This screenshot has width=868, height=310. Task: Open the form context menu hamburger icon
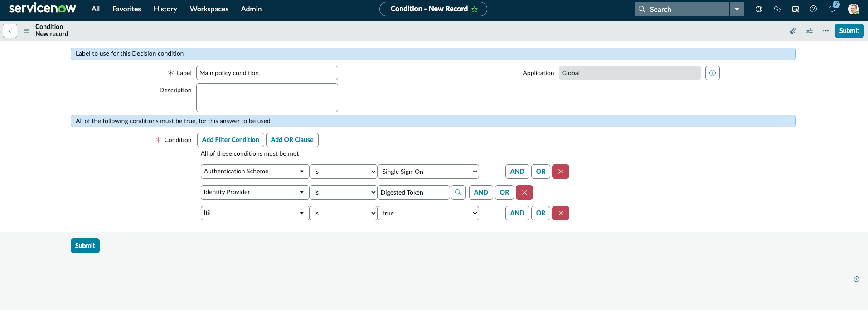[26, 31]
